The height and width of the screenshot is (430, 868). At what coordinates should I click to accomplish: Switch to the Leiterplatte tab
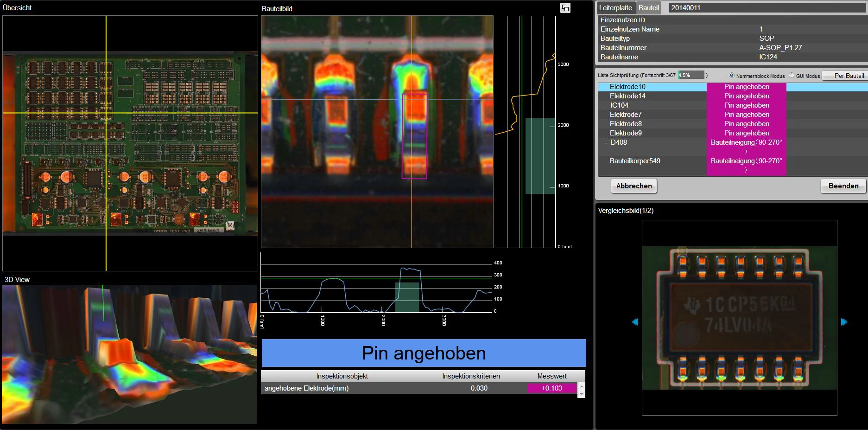[615, 8]
